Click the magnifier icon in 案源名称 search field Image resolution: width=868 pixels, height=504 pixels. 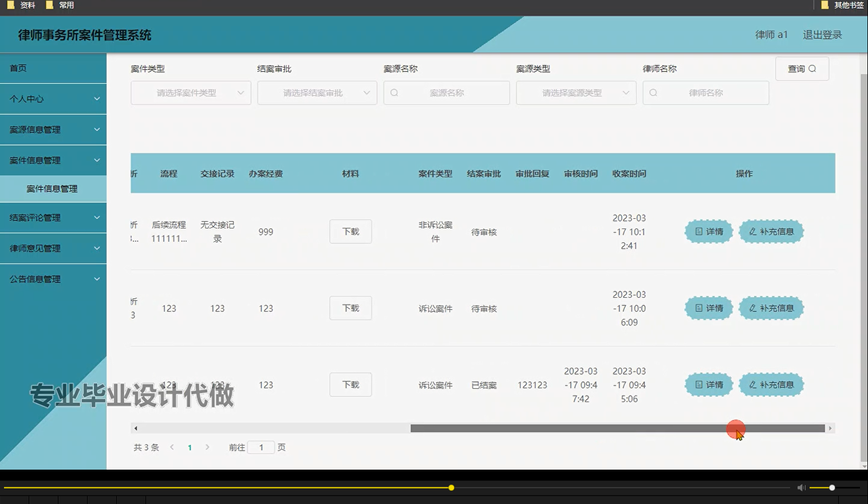tap(394, 92)
